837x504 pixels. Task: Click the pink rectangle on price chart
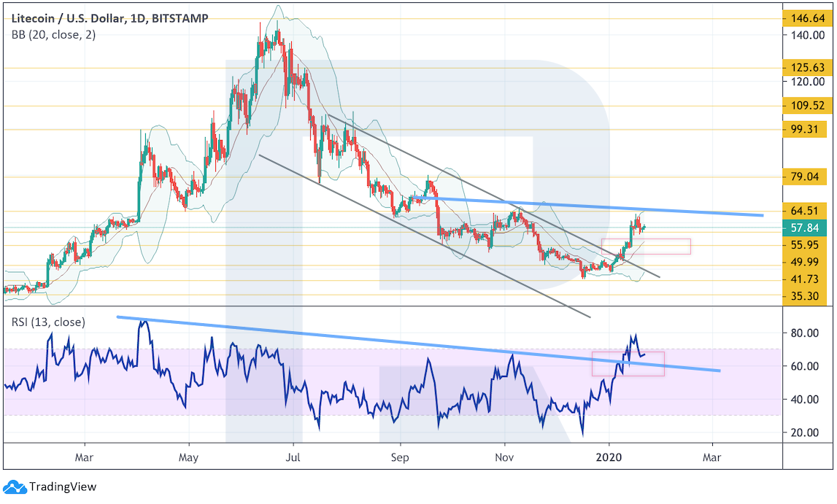[646, 247]
